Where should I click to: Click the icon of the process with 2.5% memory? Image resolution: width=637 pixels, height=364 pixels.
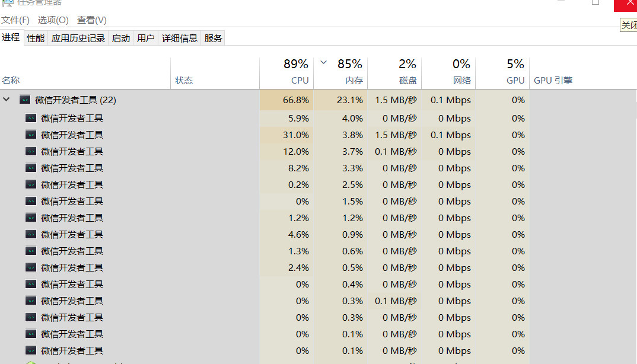tap(31, 184)
